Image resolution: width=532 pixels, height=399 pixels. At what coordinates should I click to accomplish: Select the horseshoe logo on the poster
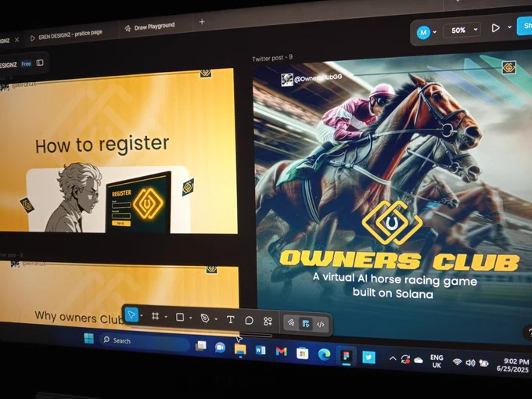point(392,222)
